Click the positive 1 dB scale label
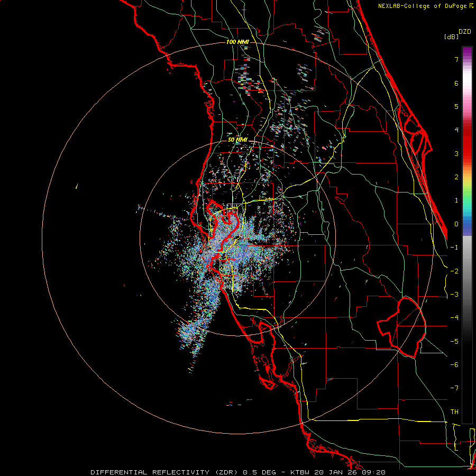Image resolution: width=476 pixels, height=476 pixels. (x=456, y=200)
